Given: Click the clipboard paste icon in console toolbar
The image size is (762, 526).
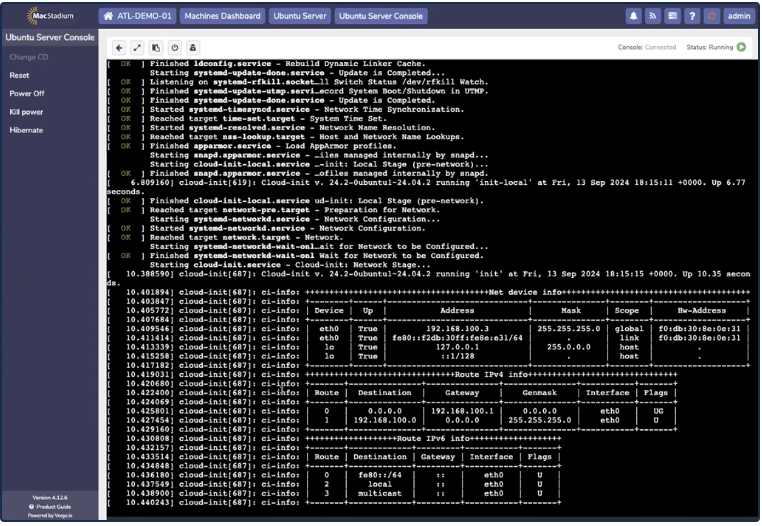Looking at the screenshot, I should 156,48.
